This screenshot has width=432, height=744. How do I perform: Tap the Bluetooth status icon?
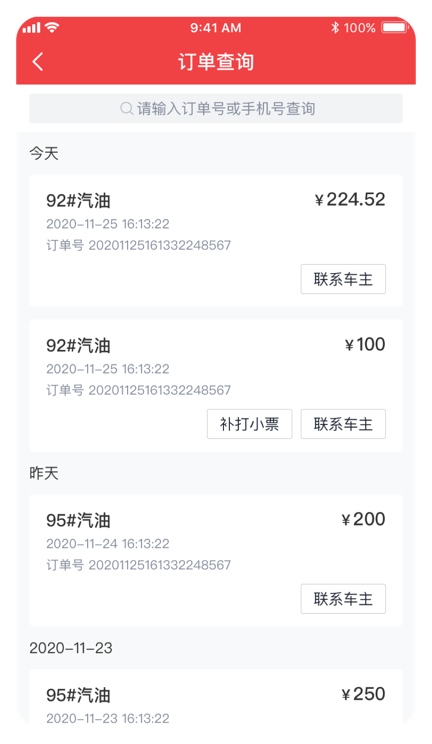(335, 28)
